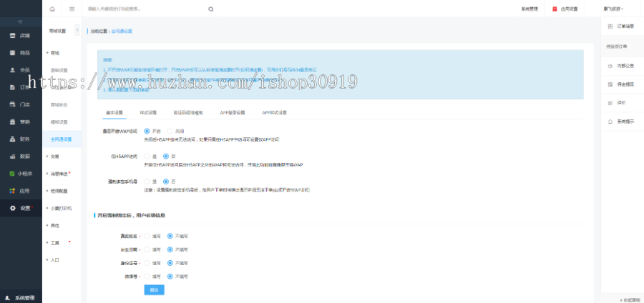Switch to the 样式设置 tab
644x303 pixels.
point(148,113)
